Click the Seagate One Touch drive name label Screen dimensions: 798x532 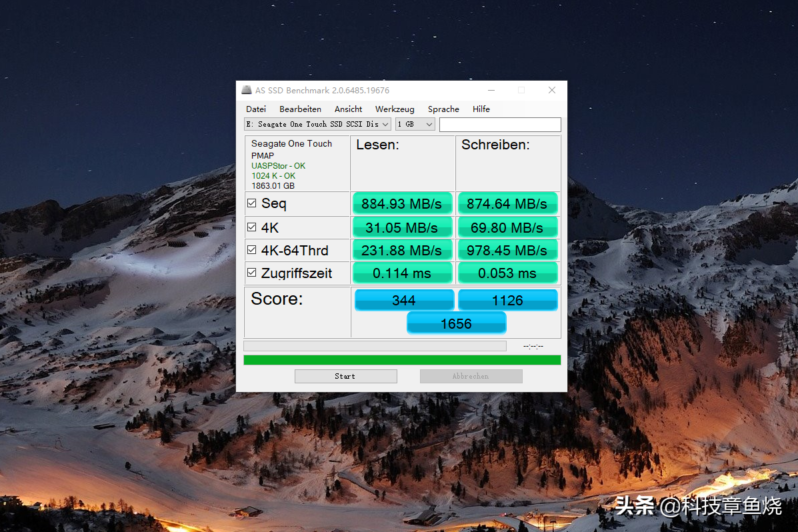[x=291, y=143]
